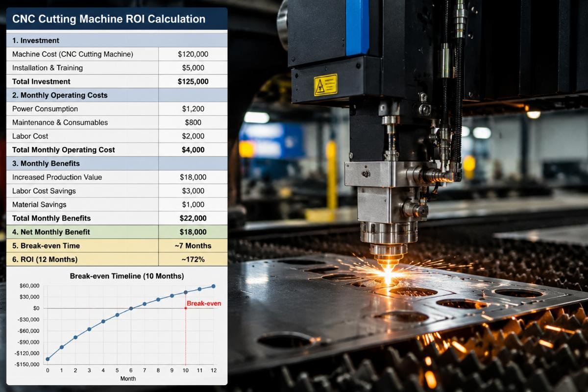Click the "-$90,000" y-axis label
Screen dimensions: 588x392
(x=28, y=342)
